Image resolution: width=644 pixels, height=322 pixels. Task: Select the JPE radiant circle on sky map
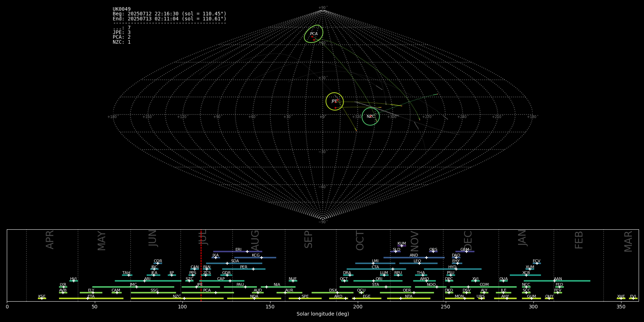point(335,101)
